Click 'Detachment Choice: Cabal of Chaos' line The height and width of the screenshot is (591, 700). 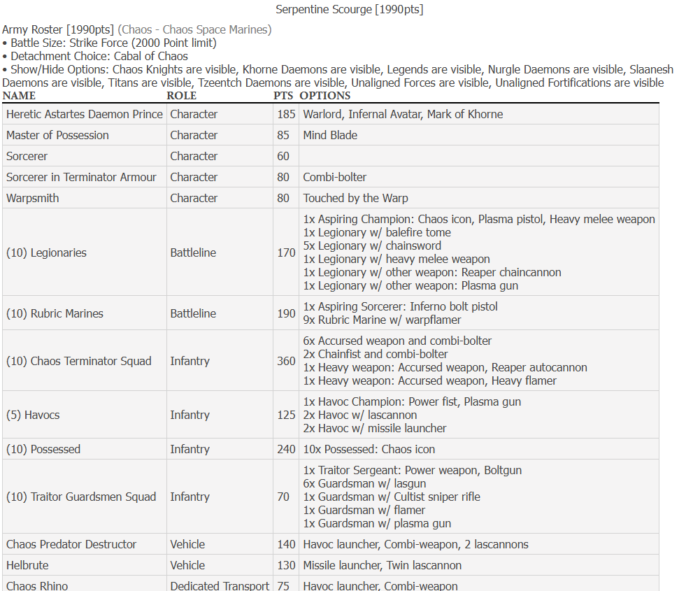click(95, 56)
